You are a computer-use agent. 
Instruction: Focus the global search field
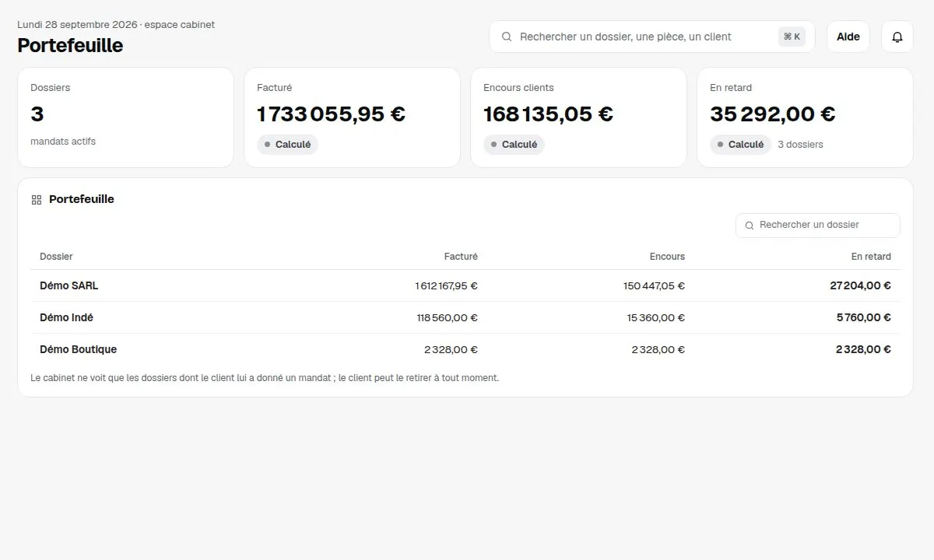652,37
